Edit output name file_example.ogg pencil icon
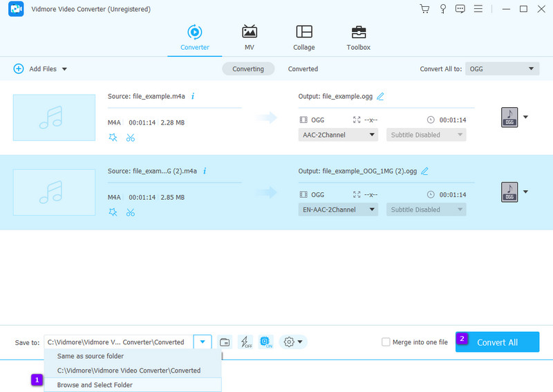This screenshot has width=553, height=392. 380,96
